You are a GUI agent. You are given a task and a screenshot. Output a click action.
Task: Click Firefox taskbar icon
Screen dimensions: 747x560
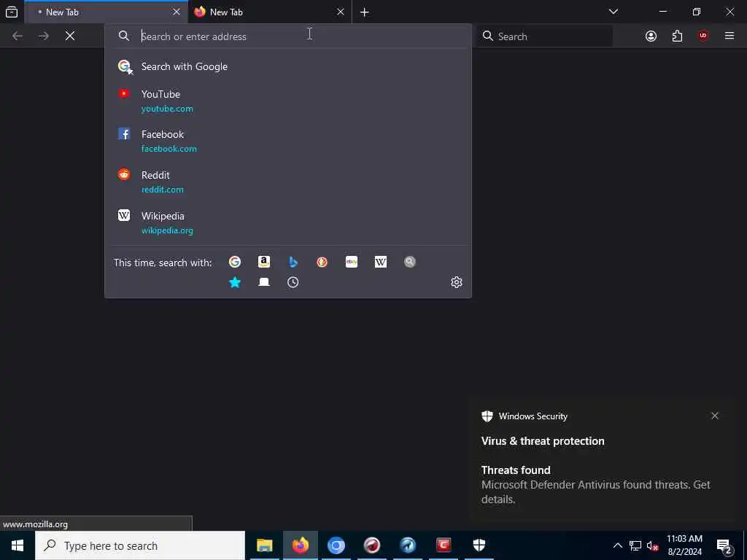tap(300, 545)
